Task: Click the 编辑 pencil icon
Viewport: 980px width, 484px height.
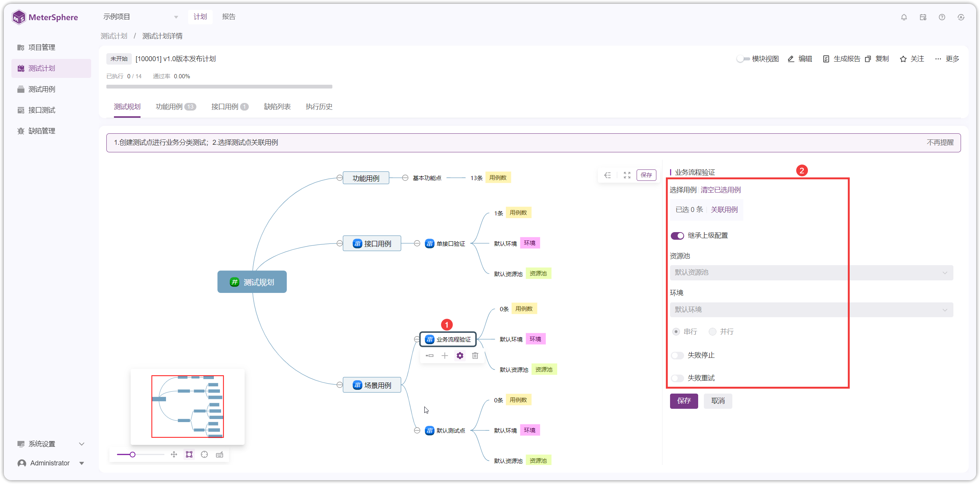Action: pyautogui.click(x=790, y=59)
